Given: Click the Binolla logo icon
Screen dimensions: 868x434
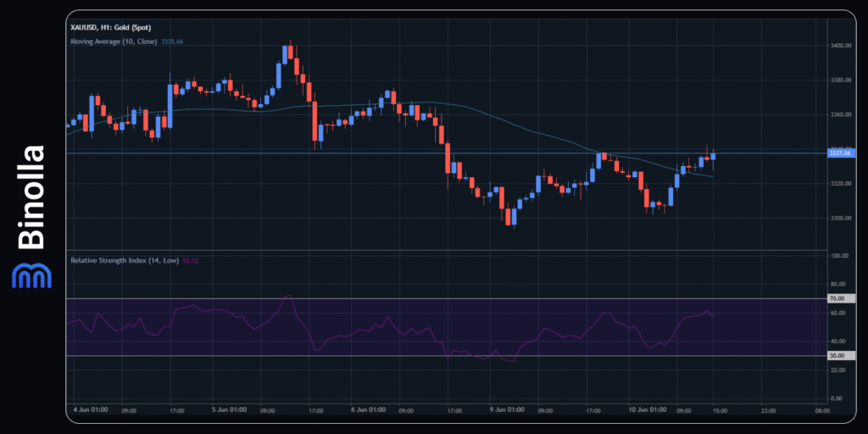Looking at the screenshot, I should click(x=31, y=275).
